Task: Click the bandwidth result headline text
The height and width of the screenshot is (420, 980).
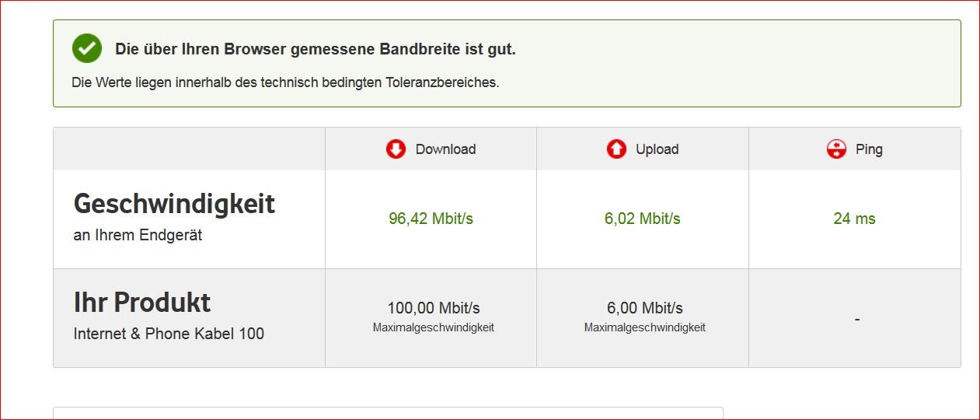Action: (x=316, y=49)
